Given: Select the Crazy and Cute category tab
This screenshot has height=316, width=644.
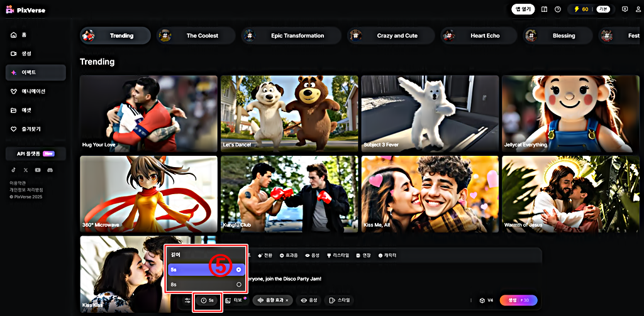Looking at the screenshot, I should 391,36.
